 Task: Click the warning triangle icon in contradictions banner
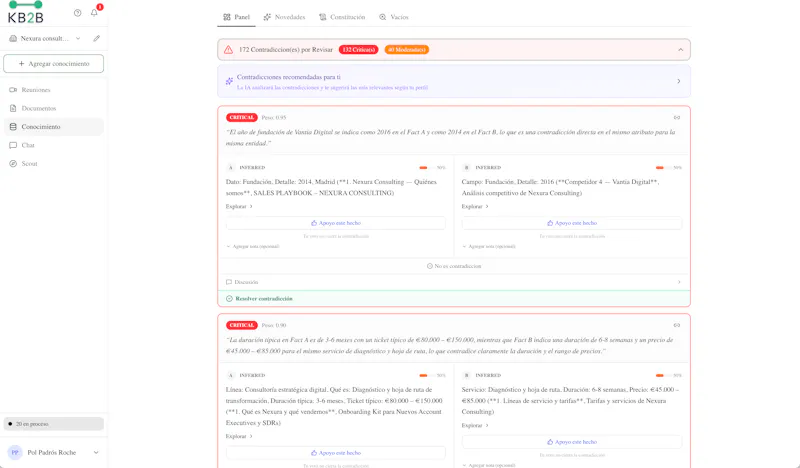pos(228,50)
